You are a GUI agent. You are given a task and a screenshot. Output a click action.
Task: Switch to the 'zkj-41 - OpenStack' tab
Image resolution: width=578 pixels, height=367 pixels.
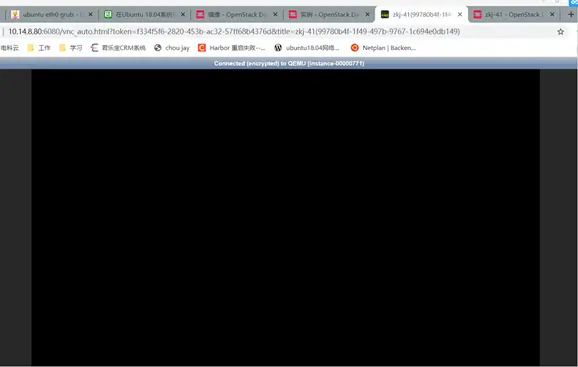[x=514, y=15]
